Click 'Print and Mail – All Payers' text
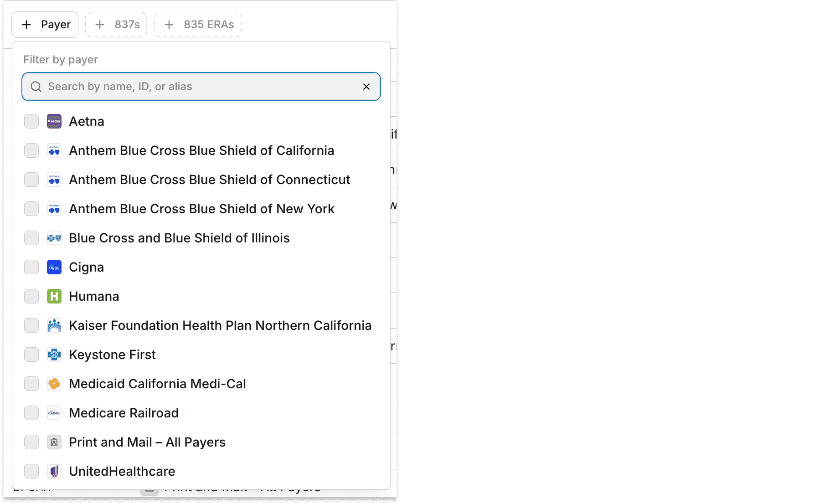824x504 pixels. coord(147,442)
